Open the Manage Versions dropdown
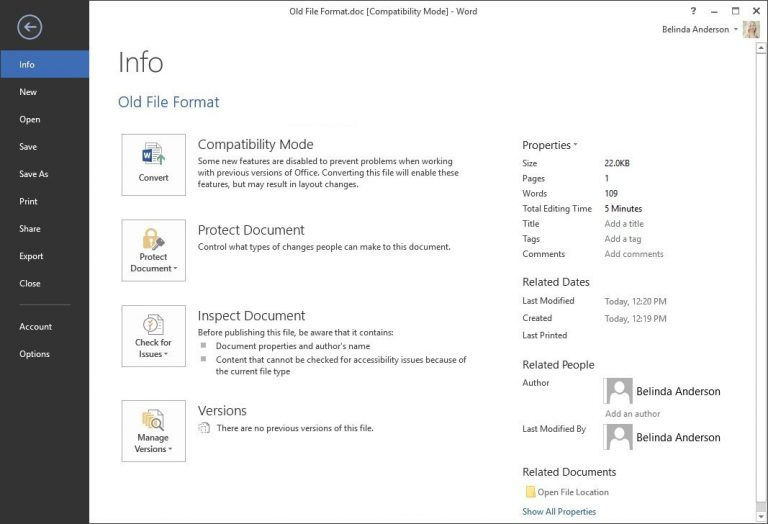 pyautogui.click(x=153, y=431)
